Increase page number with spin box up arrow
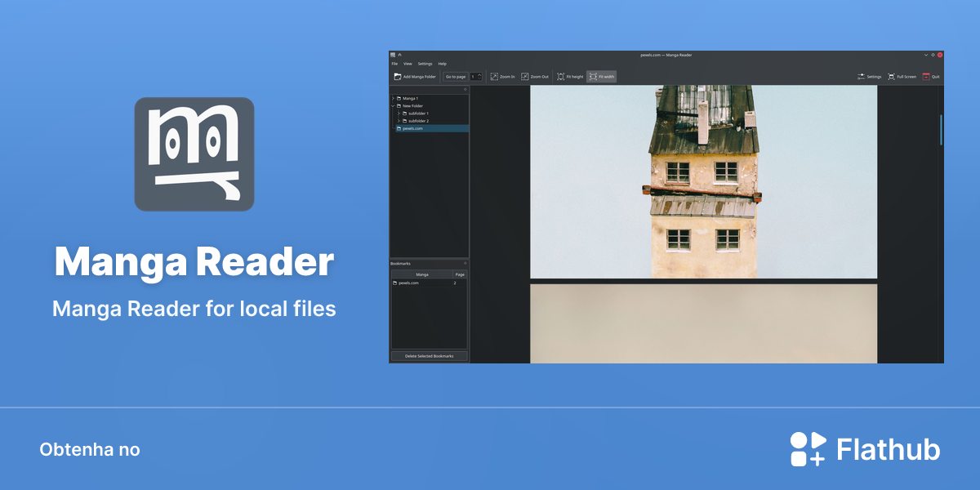 pyautogui.click(x=480, y=74)
